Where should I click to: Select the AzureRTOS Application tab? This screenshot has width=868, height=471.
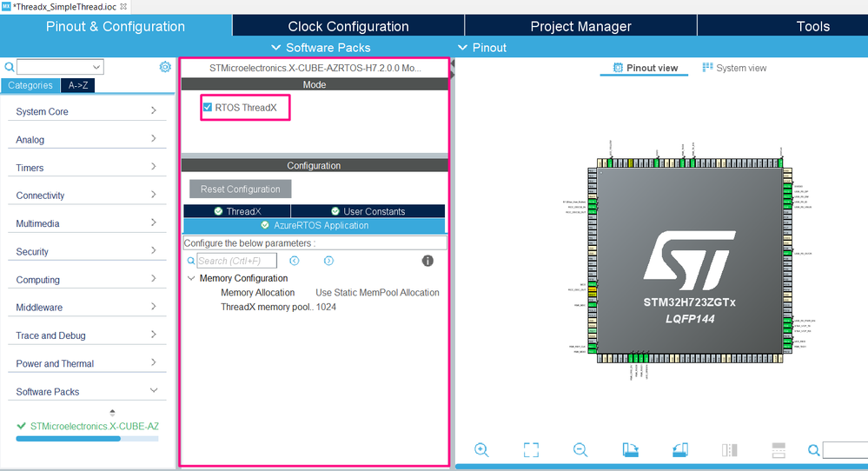click(x=314, y=225)
